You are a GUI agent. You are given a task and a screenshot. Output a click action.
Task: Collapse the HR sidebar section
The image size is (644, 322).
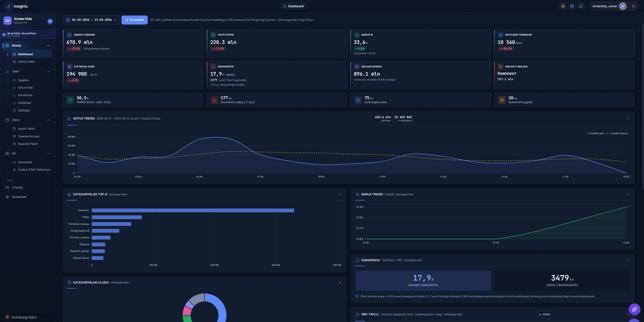(48, 154)
